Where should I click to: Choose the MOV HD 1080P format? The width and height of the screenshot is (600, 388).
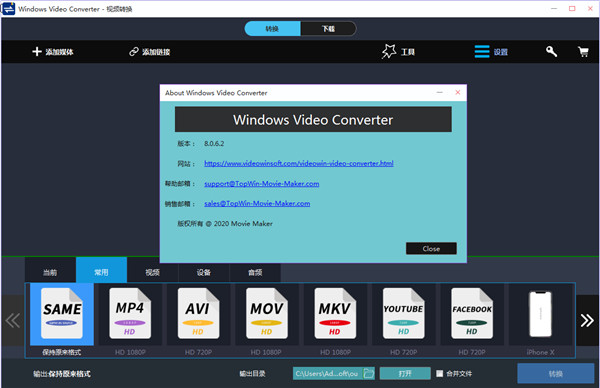(x=267, y=314)
